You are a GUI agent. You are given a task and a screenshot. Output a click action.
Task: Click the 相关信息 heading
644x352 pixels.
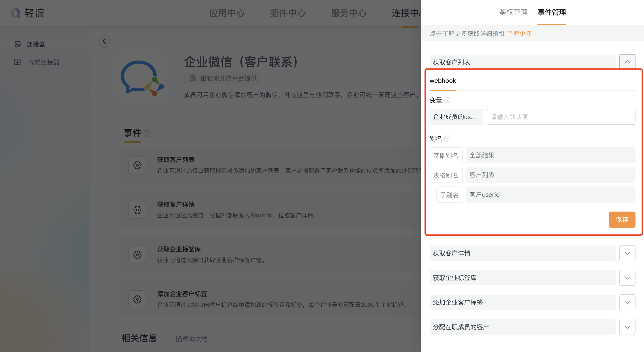point(139,338)
